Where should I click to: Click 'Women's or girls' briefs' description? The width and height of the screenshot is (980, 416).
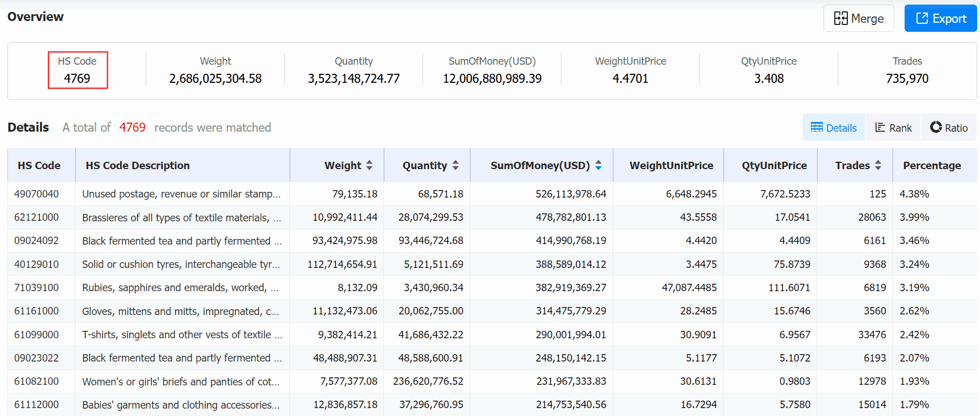coord(181,381)
